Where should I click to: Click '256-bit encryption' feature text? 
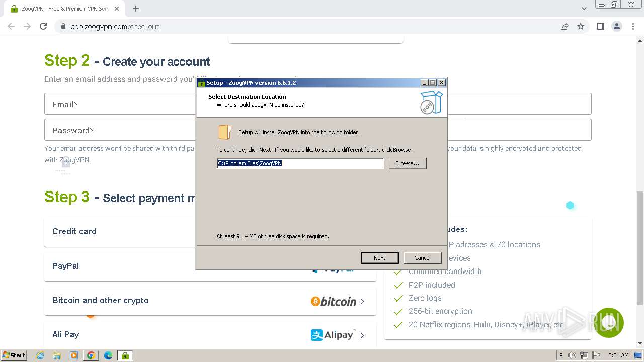click(x=440, y=311)
